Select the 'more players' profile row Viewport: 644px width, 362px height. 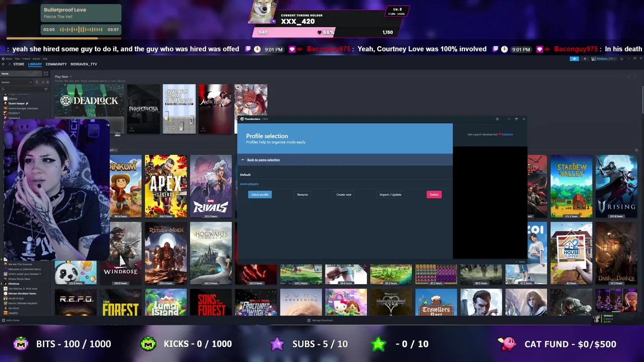click(345, 184)
